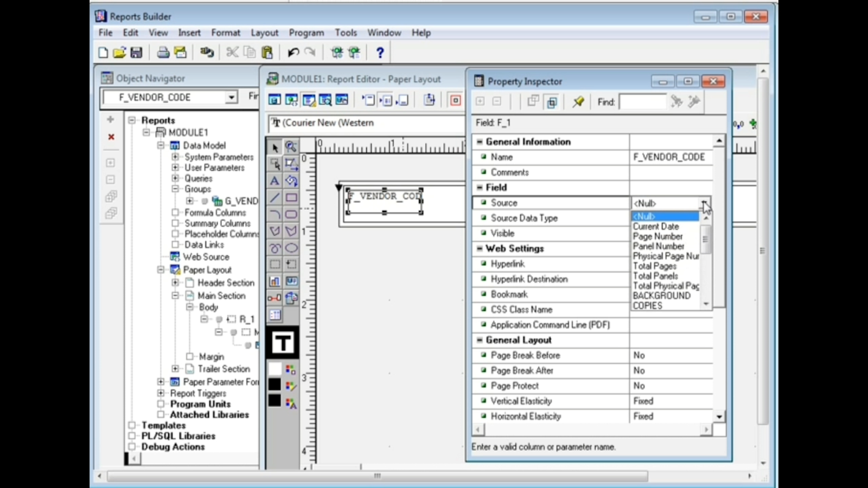Open the Program menu

point(307,33)
